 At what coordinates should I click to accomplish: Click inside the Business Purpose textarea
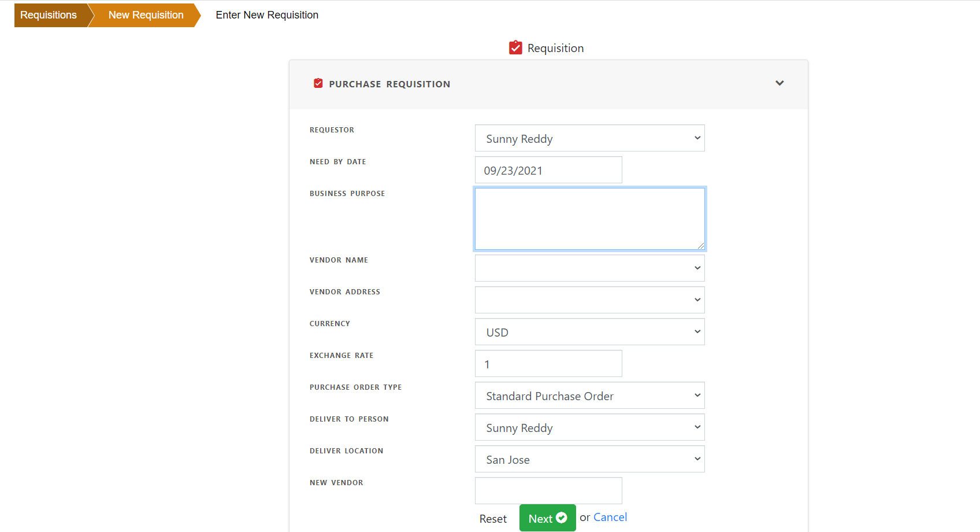[x=589, y=219]
